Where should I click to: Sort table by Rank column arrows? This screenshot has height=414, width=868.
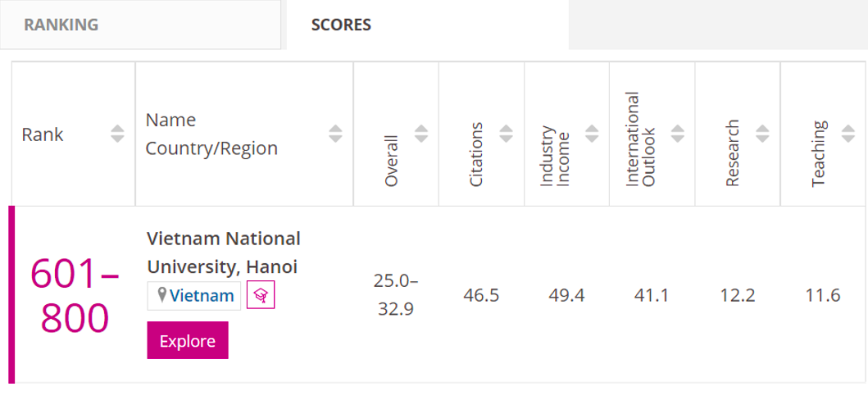[x=118, y=134]
